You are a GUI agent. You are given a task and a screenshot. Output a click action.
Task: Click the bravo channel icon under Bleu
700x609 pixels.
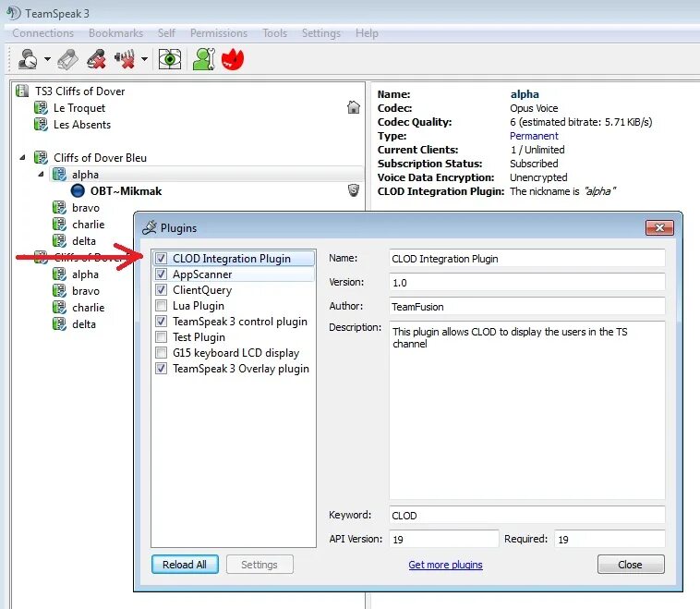[x=59, y=207]
